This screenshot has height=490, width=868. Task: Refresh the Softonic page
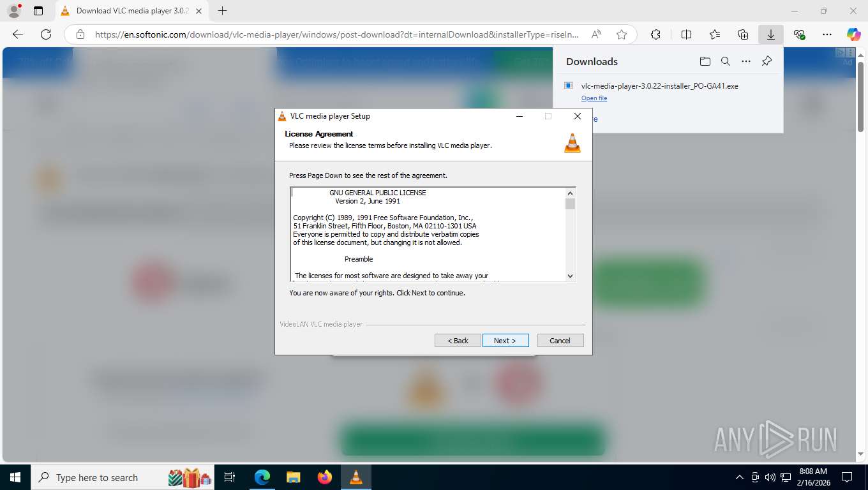46,35
